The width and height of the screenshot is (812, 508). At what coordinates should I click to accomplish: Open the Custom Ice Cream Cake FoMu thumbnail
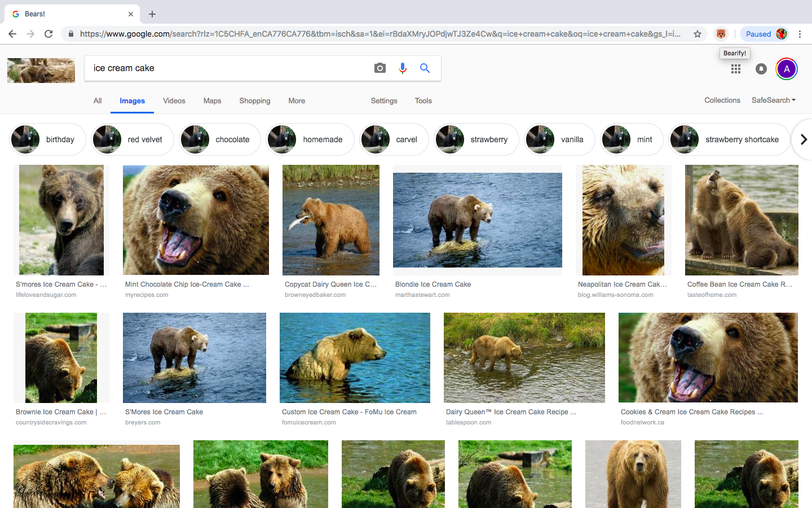tap(355, 358)
